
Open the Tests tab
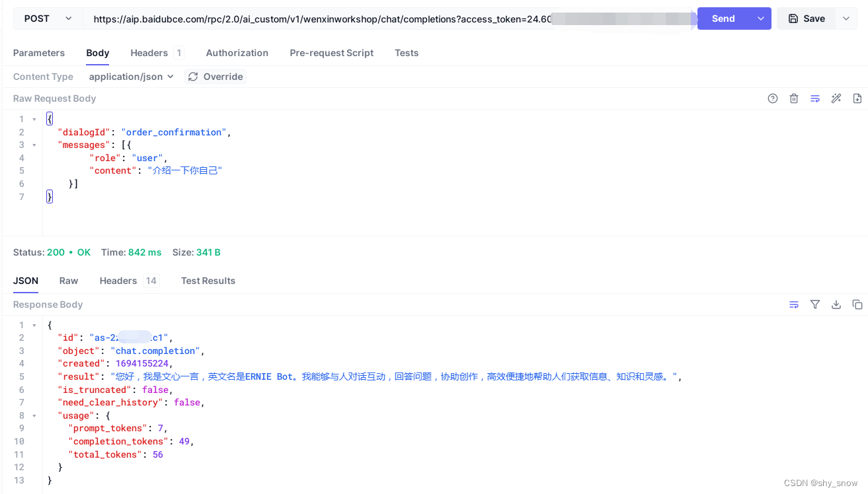[407, 53]
